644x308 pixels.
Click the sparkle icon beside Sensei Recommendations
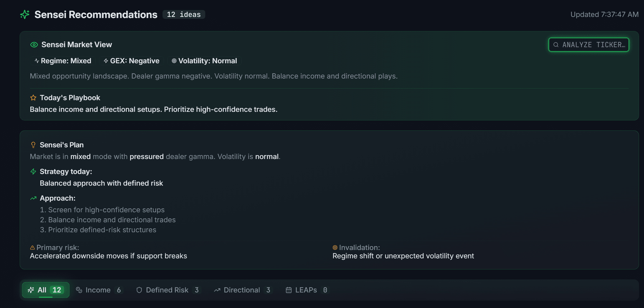pyautogui.click(x=25, y=14)
